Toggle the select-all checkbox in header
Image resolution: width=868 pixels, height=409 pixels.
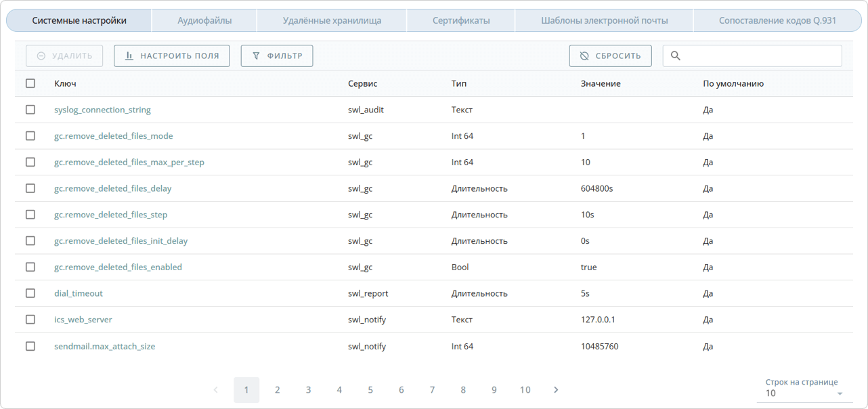coord(30,83)
